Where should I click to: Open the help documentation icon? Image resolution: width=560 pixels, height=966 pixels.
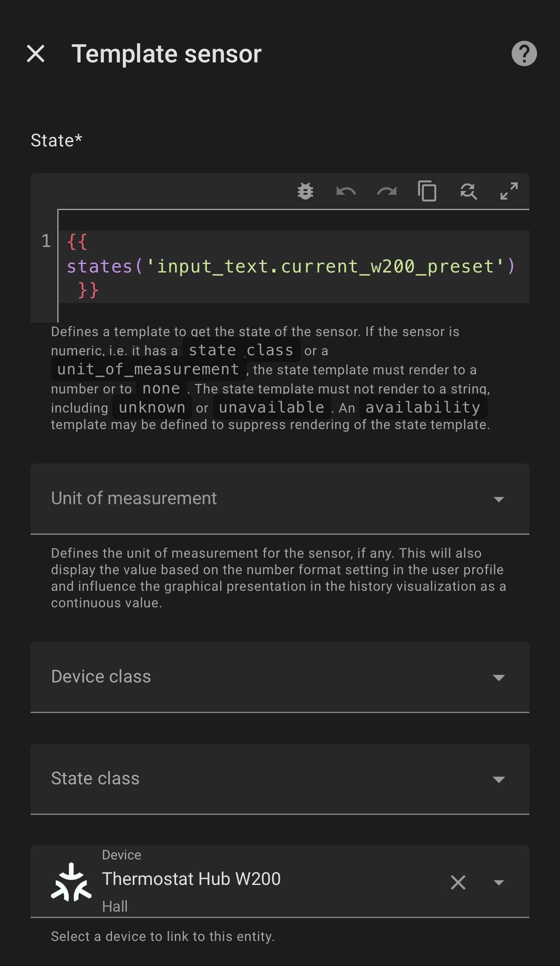524,54
